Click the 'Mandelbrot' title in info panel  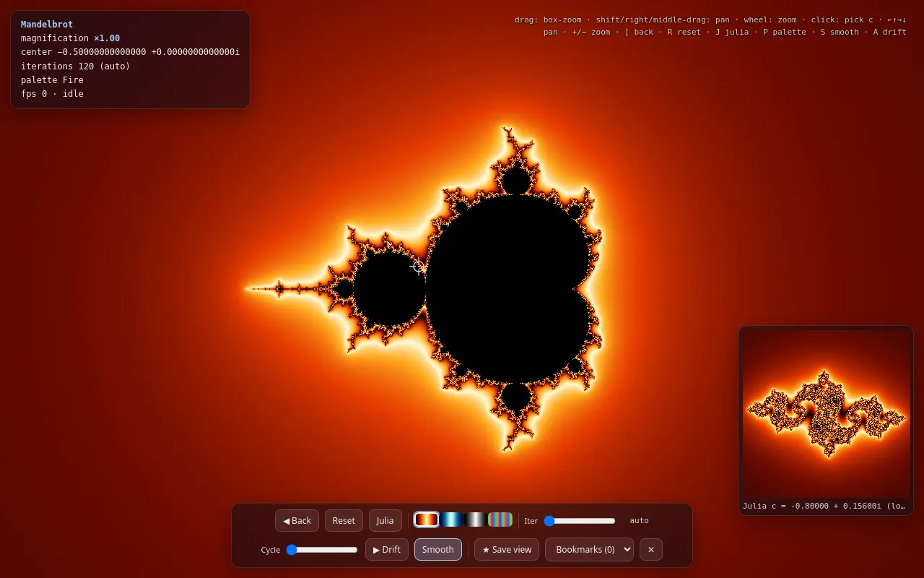pyautogui.click(x=47, y=25)
